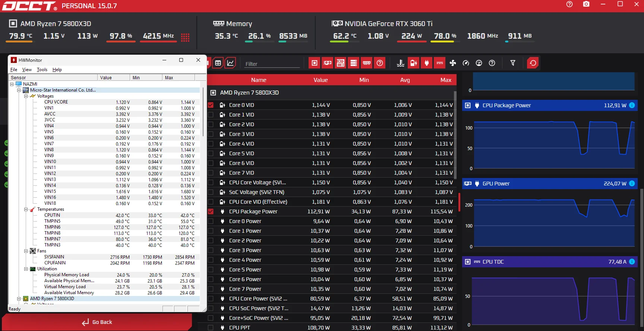Screen dimensions: 644x331
Task: Check the Core 4 VID checkbox
Action: point(211,144)
